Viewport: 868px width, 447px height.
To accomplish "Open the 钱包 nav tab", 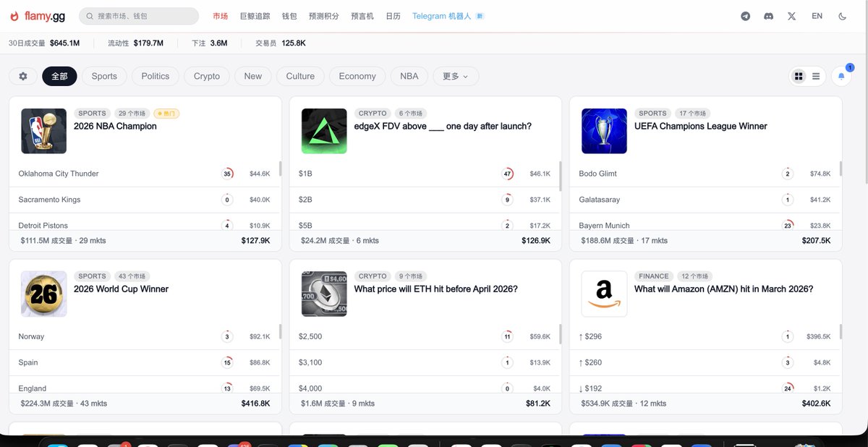I will point(289,16).
